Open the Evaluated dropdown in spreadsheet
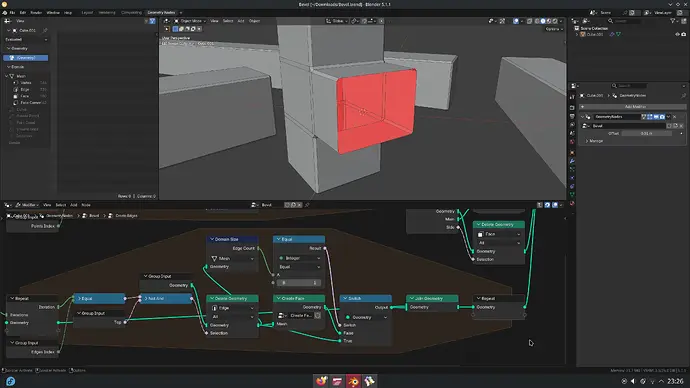This screenshot has height=388, width=690. [x=26, y=40]
